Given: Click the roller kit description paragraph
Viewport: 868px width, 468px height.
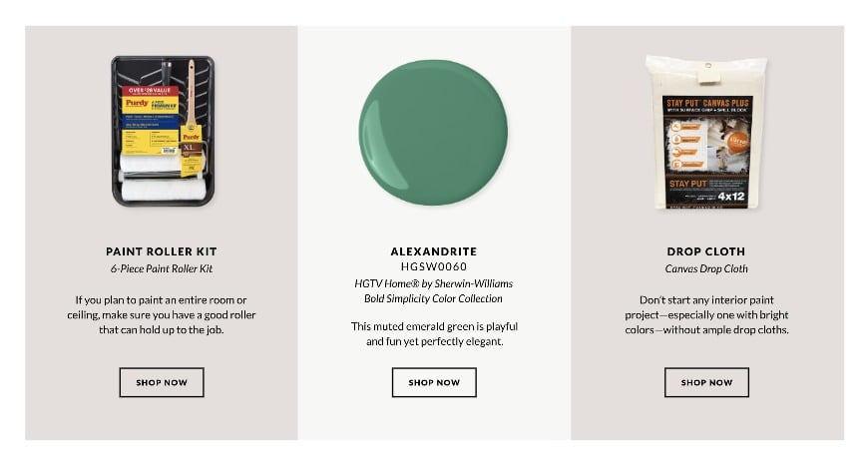Looking at the screenshot, I should pos(162,314).
